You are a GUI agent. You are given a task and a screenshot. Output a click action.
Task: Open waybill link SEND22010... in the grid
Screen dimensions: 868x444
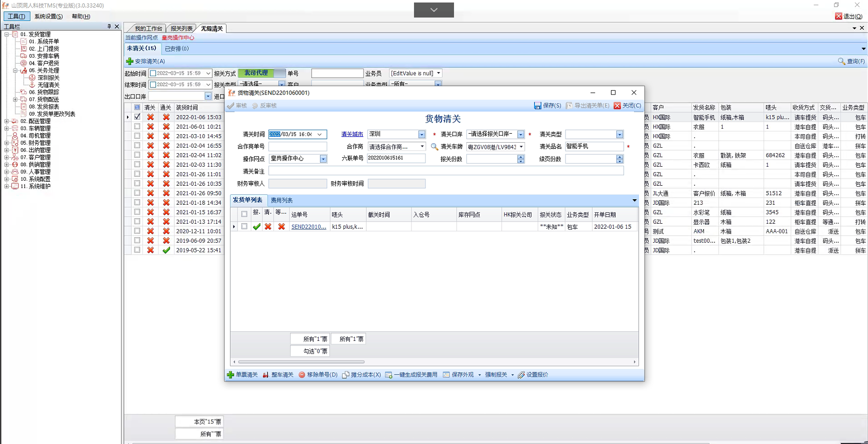pos(308,227)
